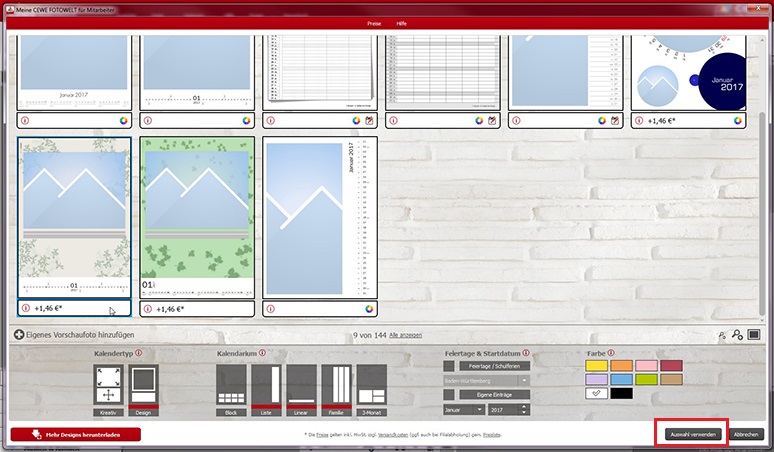
Task: Toggle the 'Liste' Kalendarium filter
Action: coord(266,390)
